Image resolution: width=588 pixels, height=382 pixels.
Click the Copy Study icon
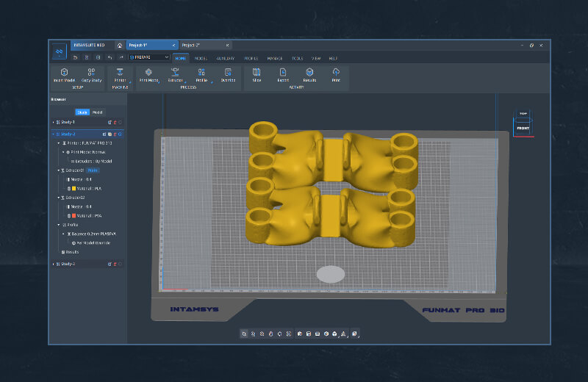(x=92, y=73)
